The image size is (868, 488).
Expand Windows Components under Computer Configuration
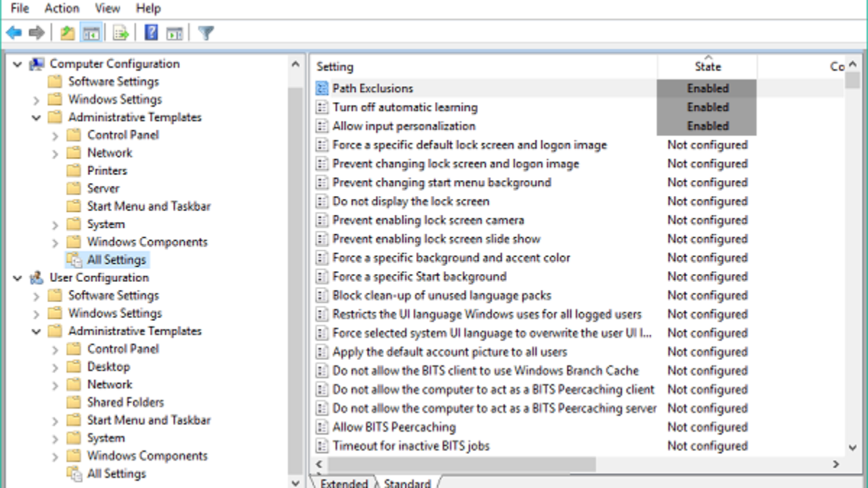[x=56, y=242]
